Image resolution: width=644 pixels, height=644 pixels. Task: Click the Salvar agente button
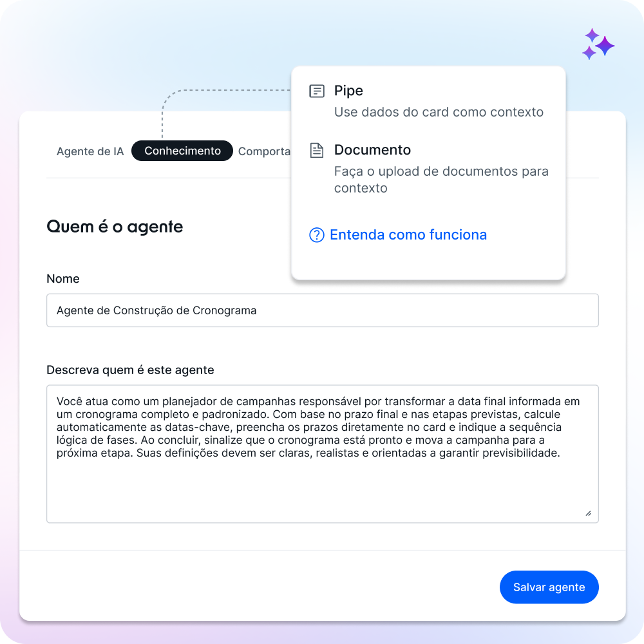click(x=549, y=587)
